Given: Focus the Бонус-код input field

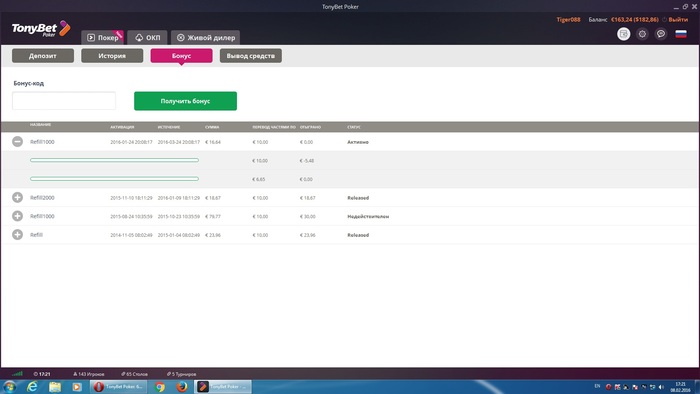Looking at the screenshot, I should (64, 101).
